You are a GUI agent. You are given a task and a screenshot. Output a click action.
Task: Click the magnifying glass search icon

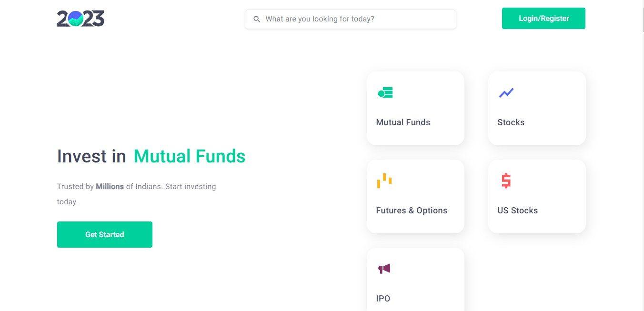[257, 19]
